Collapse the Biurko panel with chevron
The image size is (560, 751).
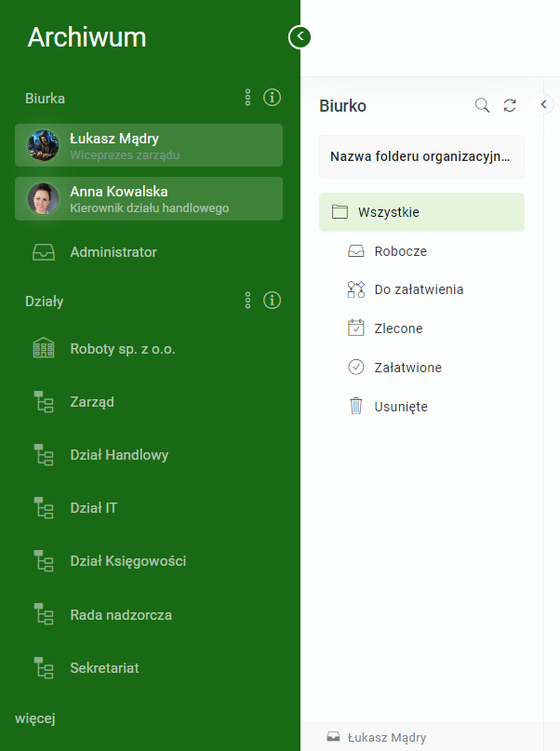[544, 104]
